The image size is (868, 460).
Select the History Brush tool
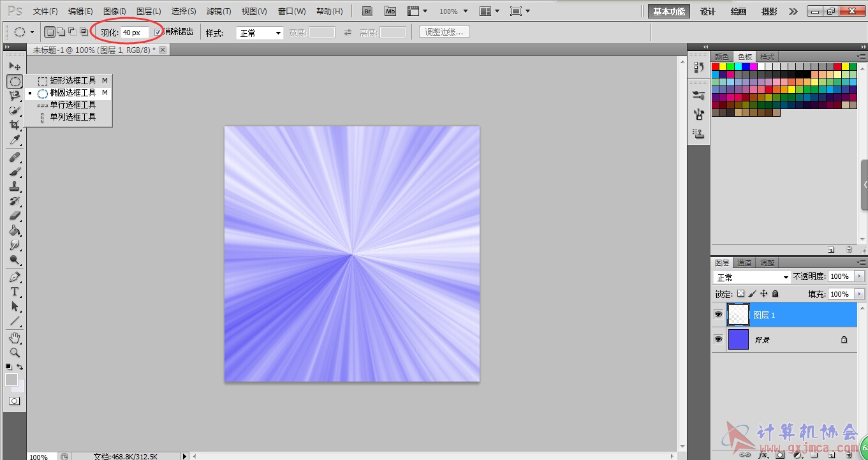tap(15, 201)
